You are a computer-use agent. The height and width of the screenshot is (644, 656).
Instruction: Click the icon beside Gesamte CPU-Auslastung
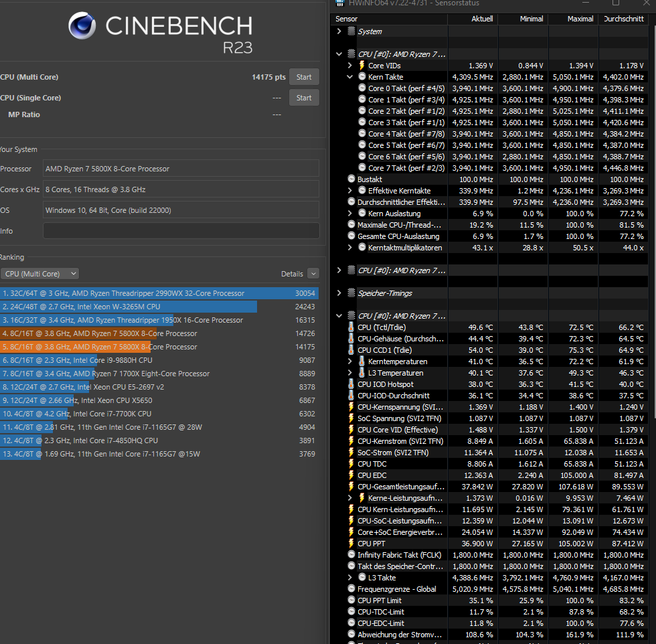(x=351, y=236)
